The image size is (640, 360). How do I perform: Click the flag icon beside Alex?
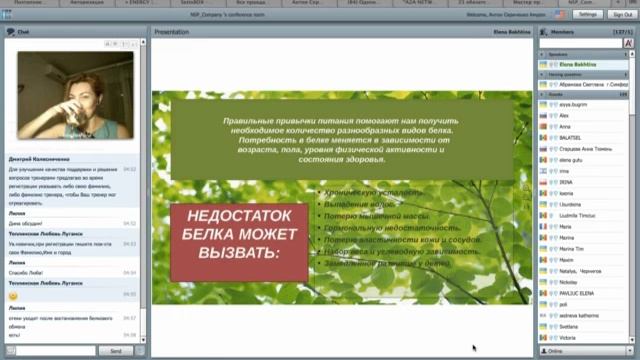(x=543, y=116)
